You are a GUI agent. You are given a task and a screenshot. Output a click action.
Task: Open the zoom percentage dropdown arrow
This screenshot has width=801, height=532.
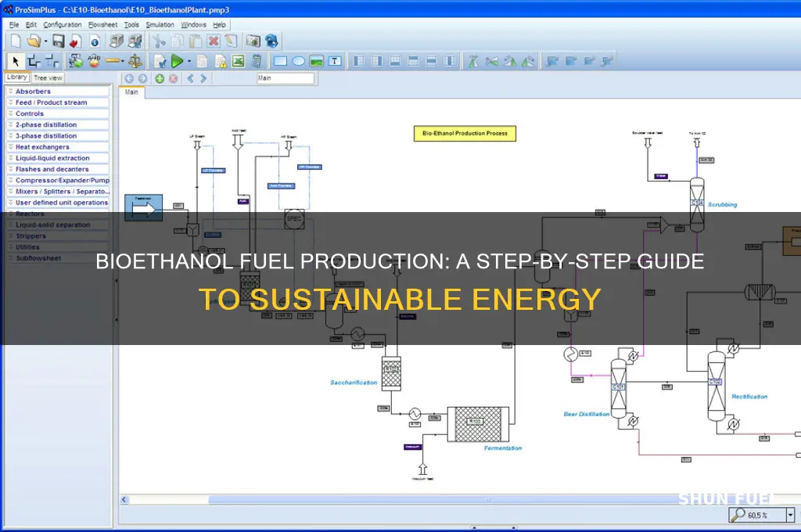(x=791, y=515)
